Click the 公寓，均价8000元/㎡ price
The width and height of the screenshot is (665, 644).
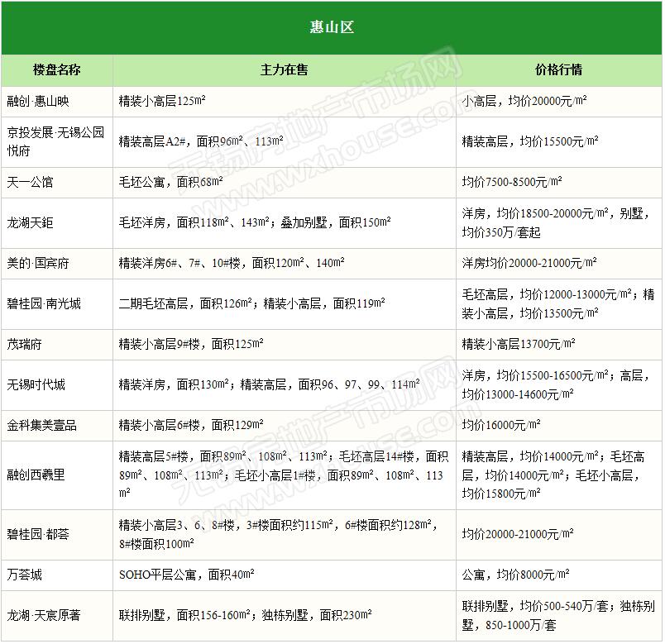(x=516, y=575)
